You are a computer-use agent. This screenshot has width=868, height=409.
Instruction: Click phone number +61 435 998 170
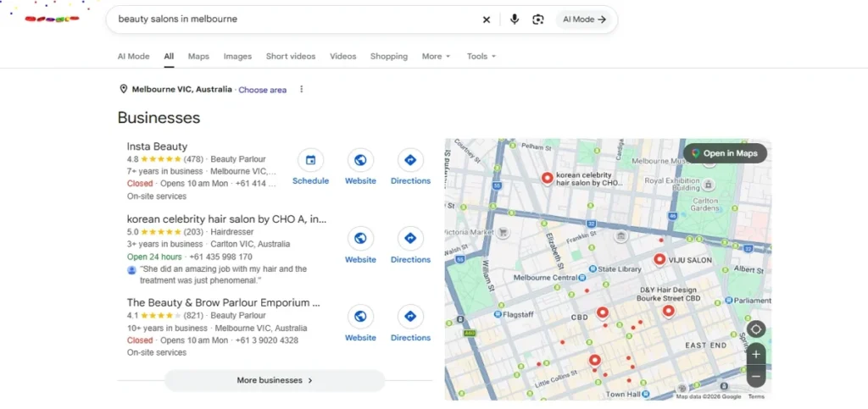tap(221, 257)
